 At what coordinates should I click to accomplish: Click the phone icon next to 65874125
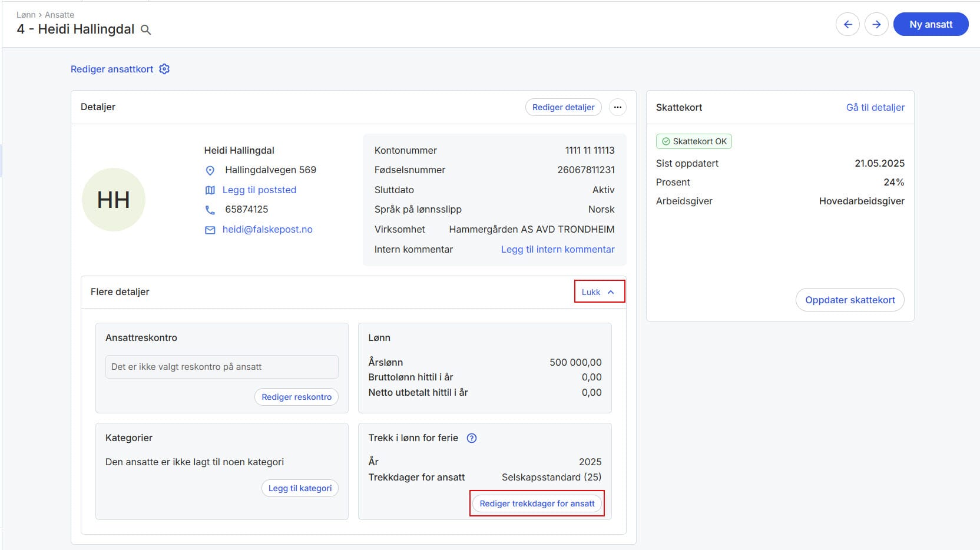(x=210, y=210)
